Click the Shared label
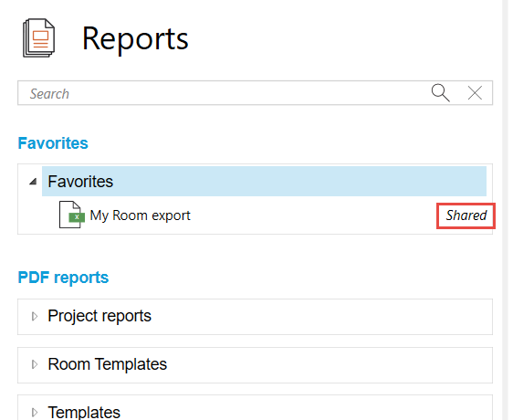 (x=466, y=215)
